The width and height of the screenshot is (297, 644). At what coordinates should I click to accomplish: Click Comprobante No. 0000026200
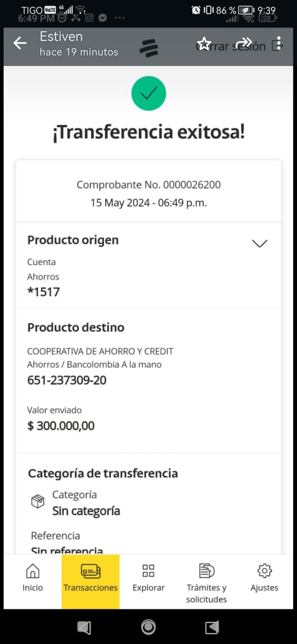(148, 185)
